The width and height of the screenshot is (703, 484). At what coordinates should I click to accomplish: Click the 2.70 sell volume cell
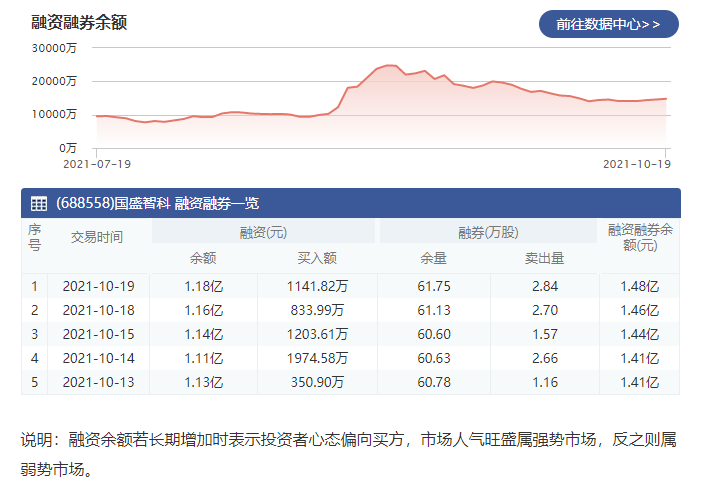tap(545, 310)
